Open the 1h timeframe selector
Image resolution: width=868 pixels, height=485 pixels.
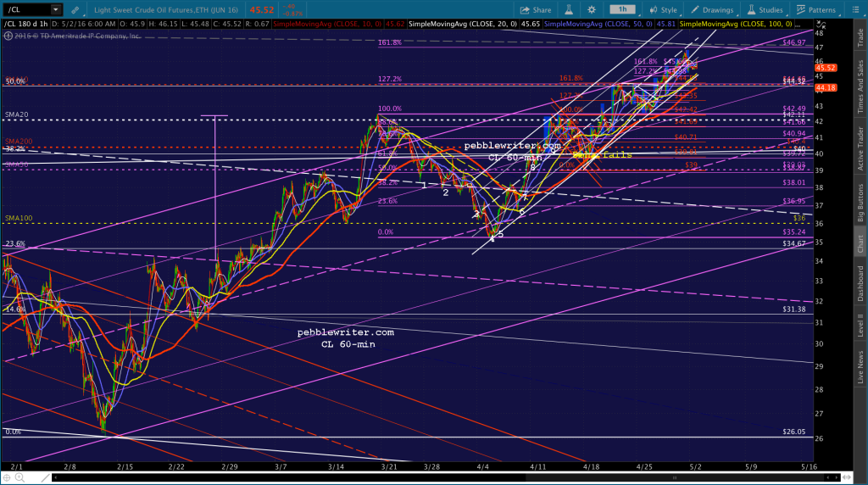pyautogui.click(x=623, y=9)
